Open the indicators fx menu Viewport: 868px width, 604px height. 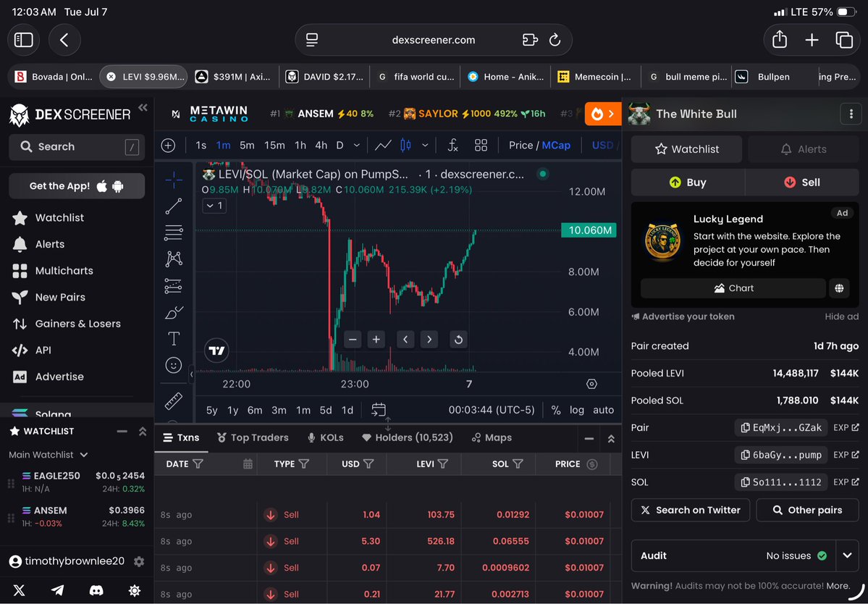tap(452, 146)
